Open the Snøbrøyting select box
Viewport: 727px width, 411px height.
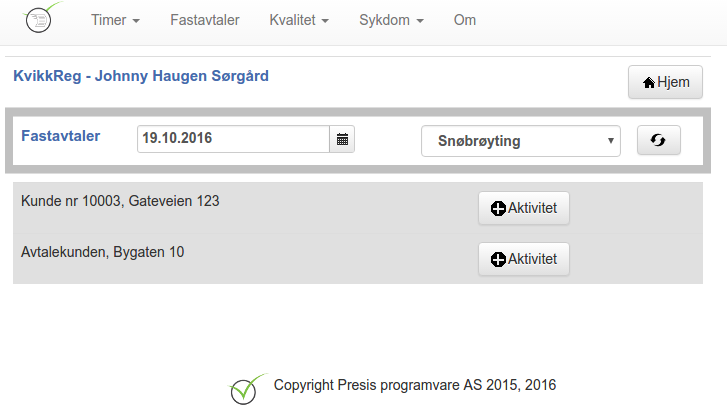(x=521, y=141)
